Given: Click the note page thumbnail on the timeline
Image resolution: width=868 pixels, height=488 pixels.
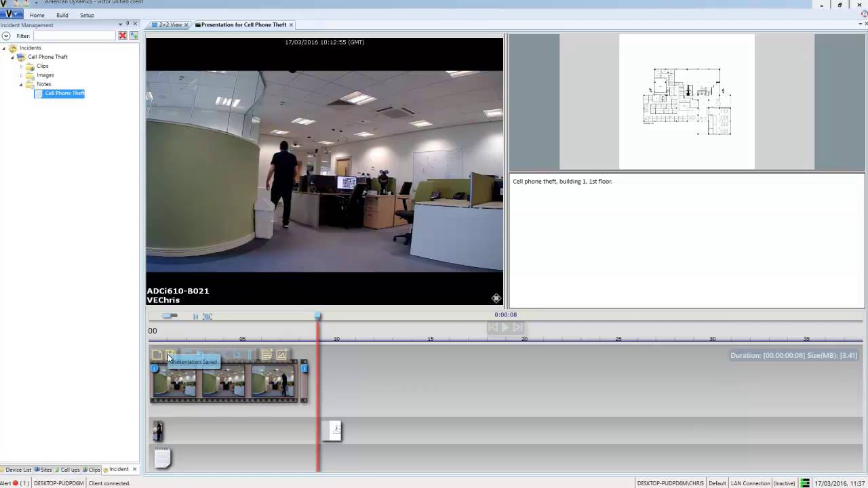Looking at the screenshot, I should [162, 458].
